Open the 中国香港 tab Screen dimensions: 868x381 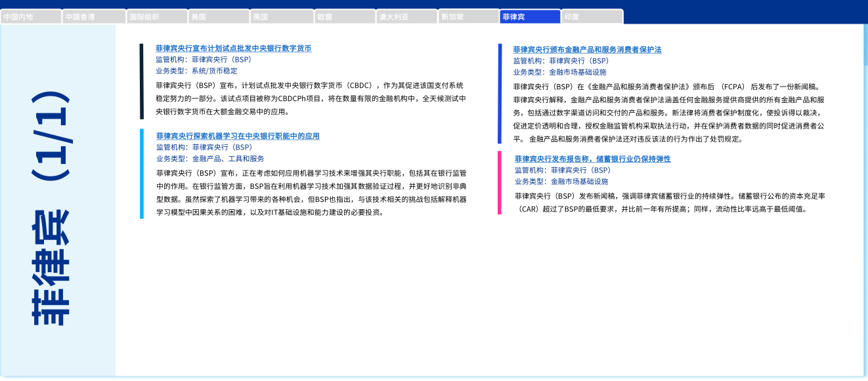tap(94, 16)
